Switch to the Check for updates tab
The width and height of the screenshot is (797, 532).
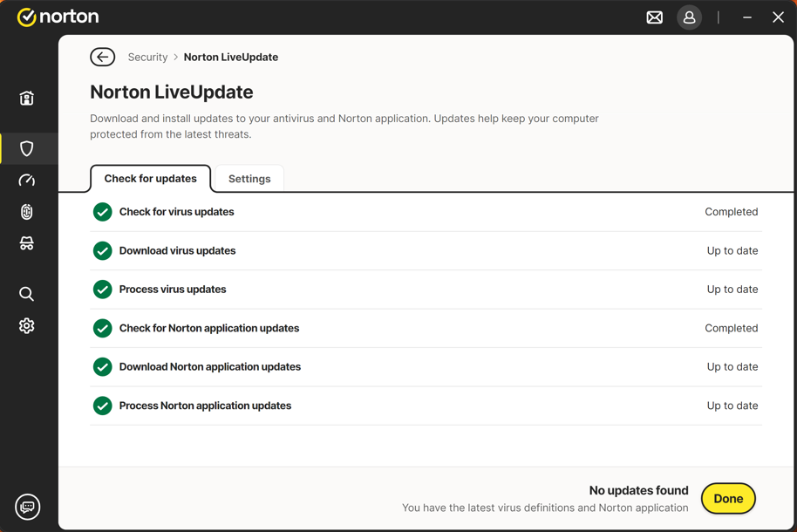[x=150, y=179]
